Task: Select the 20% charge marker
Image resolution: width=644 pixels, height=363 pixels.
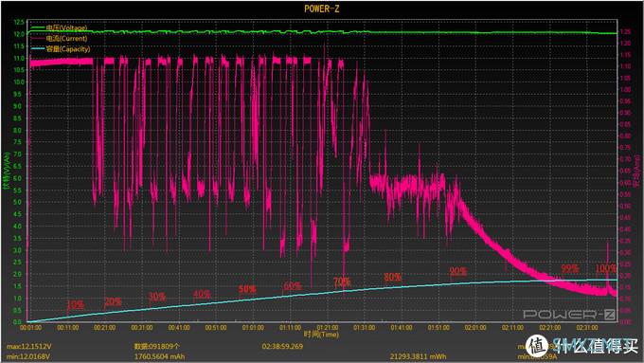Action: [x=113, y=301]
